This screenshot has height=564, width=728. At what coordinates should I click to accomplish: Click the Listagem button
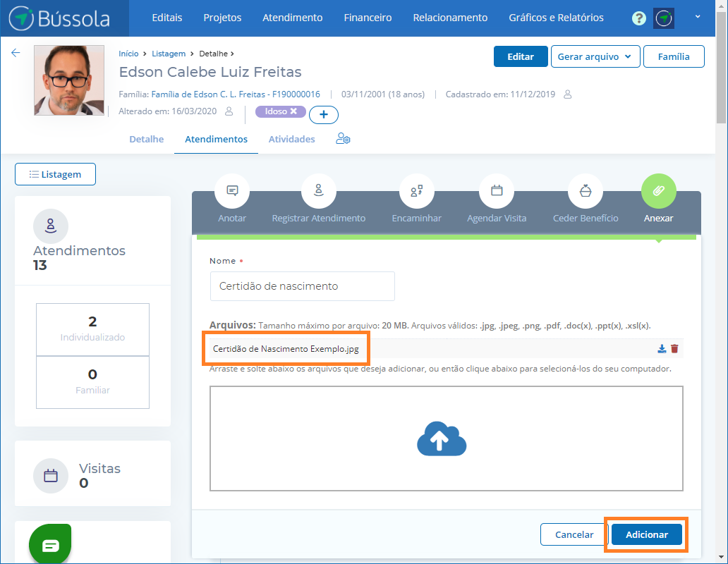point(55,174)
